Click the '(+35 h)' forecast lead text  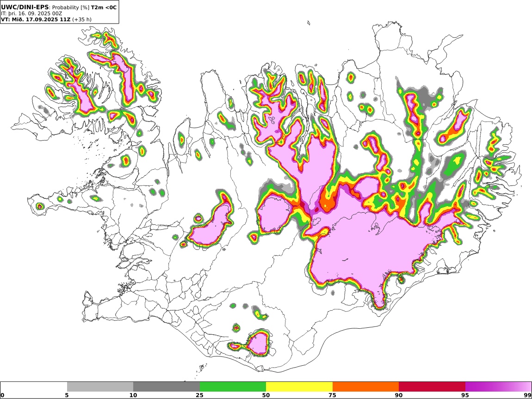click(x=82, y=19)
